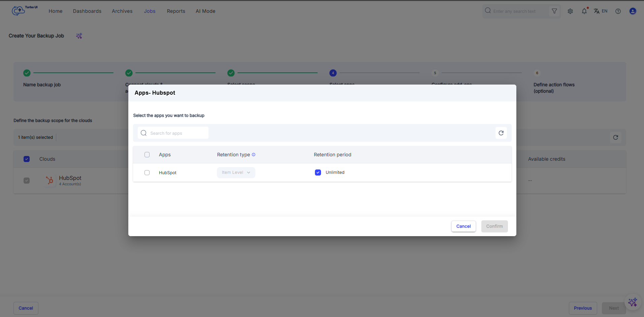Tick the HubSpot app checkbox
The height and width of the screenshot is (317, 644).
click(147, 172)
